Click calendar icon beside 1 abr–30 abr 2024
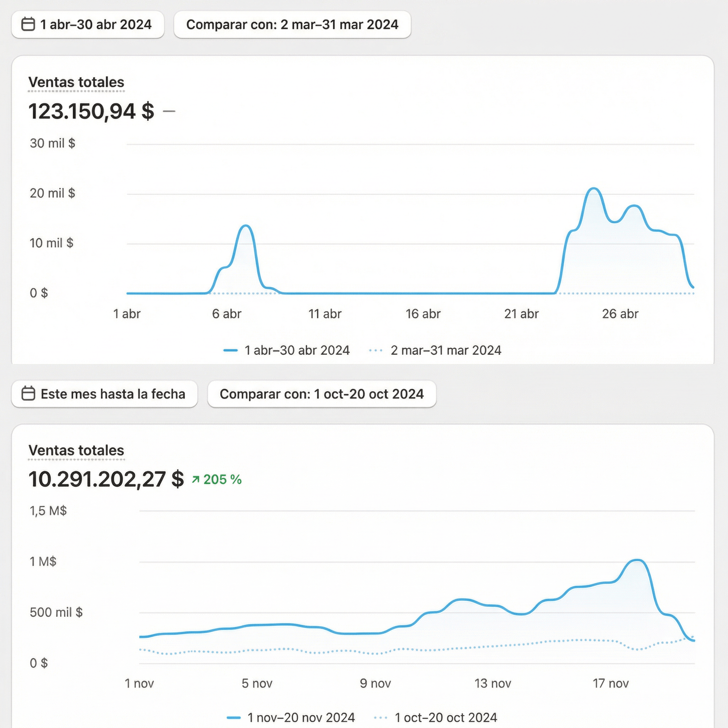The width and height of the screenshot is (728, 728). [28, 24]
